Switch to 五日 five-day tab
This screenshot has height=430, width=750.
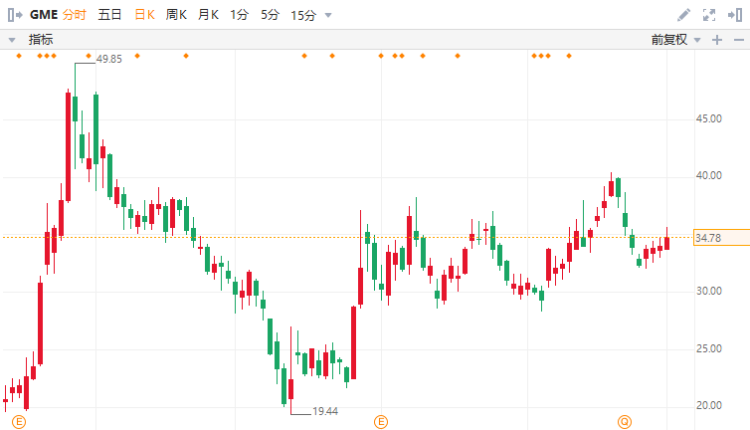(110, 15)
